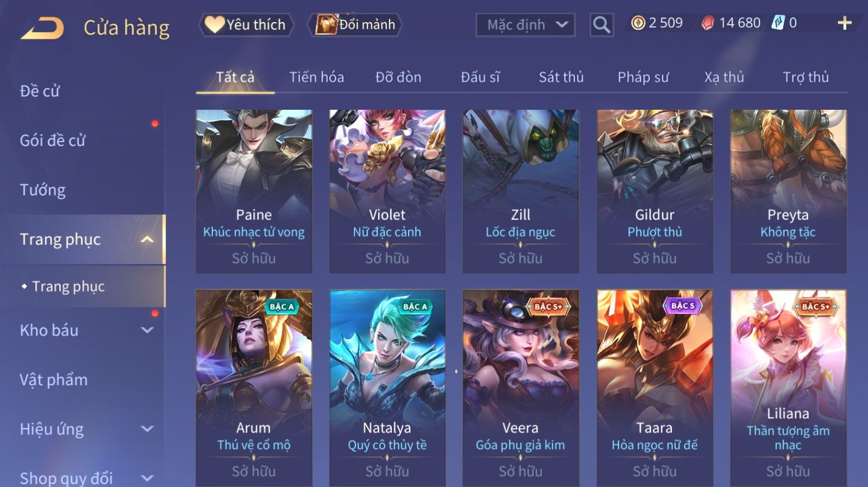Click the gold coin currency icon

(638, 23)
